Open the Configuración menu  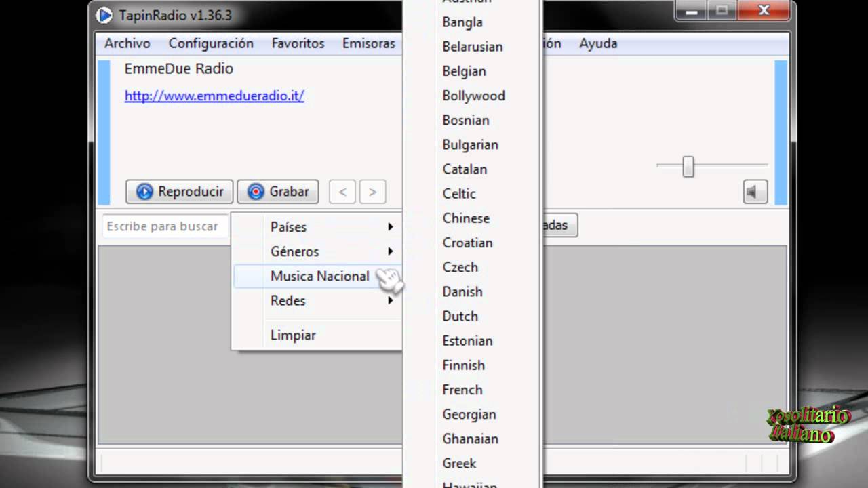pyautogui.click(x=211, y=43)
